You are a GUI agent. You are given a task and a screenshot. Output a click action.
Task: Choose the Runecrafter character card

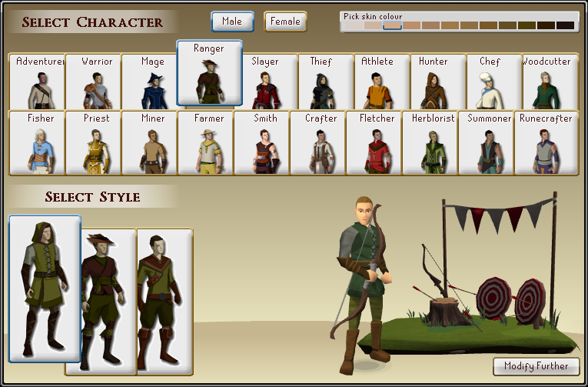pos(546,142)
